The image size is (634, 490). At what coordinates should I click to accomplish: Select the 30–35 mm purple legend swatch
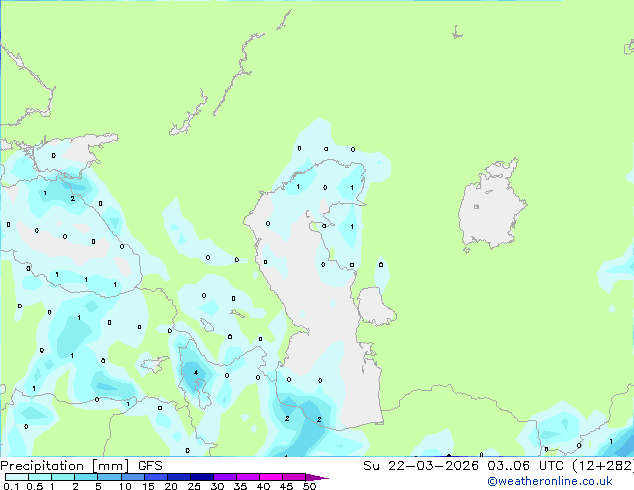(x=225, y=477)
